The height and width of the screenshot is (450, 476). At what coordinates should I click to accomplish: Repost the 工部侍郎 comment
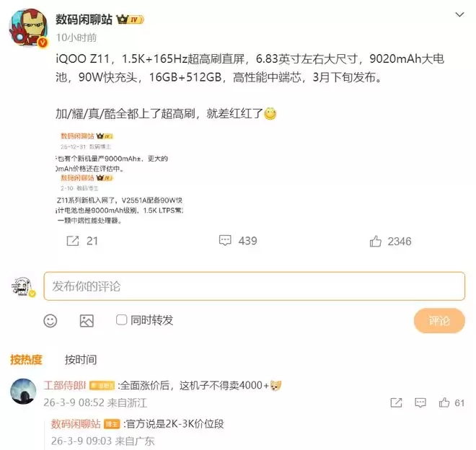396,402
